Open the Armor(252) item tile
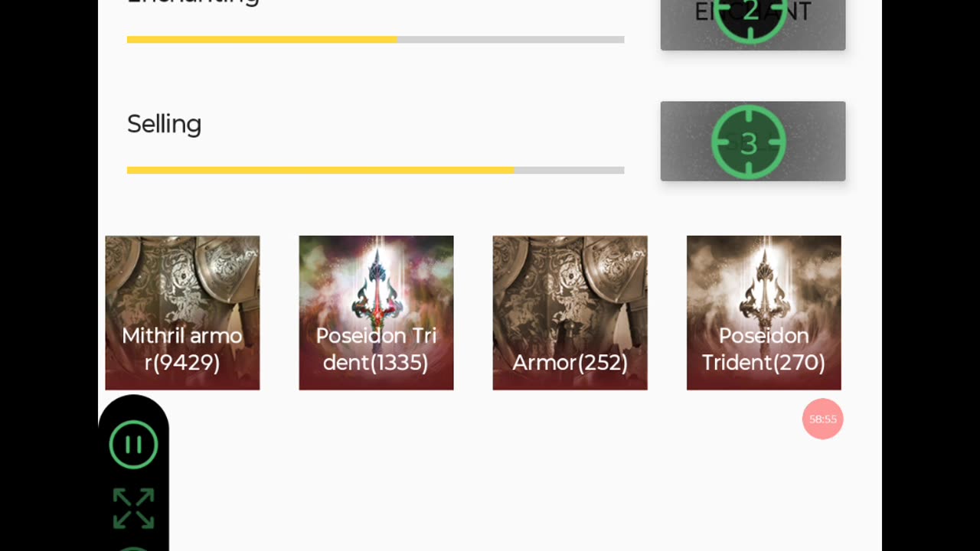980x551 pixels. tap(570, 313)
